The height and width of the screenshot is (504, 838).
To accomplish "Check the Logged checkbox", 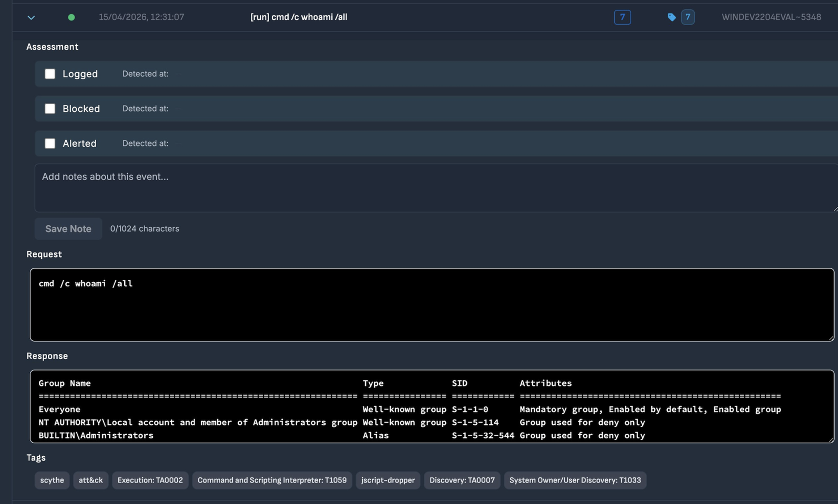I will point(50,74).
